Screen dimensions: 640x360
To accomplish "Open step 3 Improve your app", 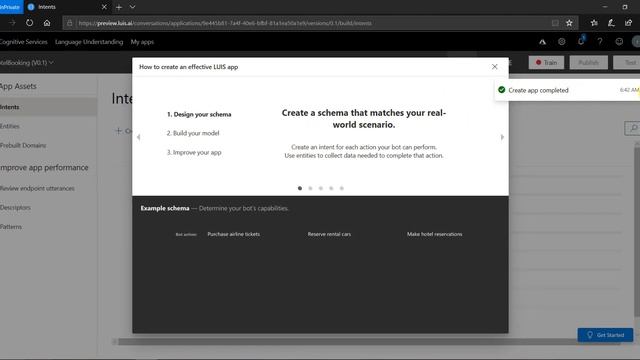I will [x=194, y=152].
